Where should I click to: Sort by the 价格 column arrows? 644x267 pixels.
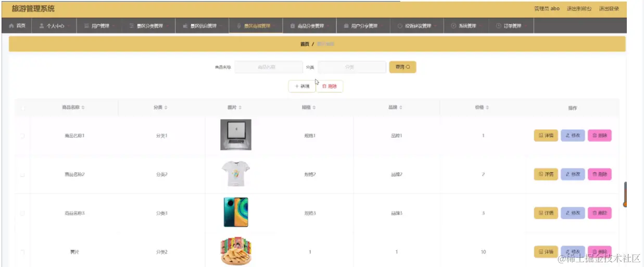487,107
